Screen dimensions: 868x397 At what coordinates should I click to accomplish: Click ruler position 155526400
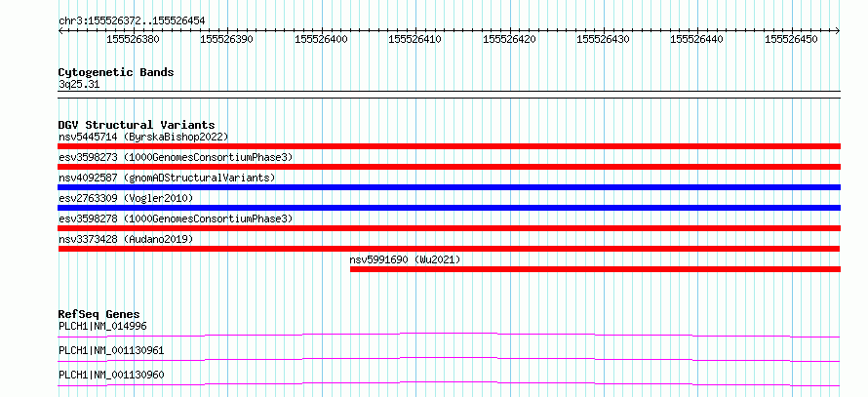[x=321, y=39]
